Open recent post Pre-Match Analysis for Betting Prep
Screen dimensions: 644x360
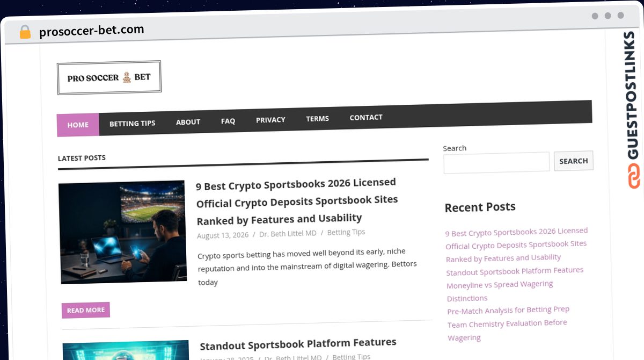(x=508, y=310)
